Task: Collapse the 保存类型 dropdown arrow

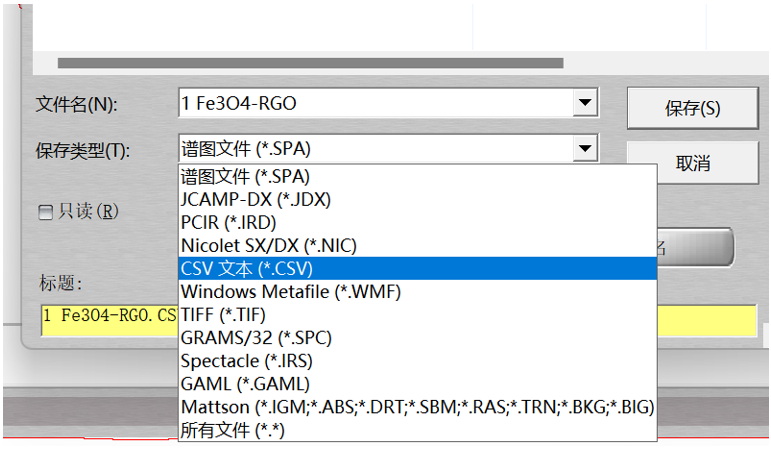Action: coord(585,148)
